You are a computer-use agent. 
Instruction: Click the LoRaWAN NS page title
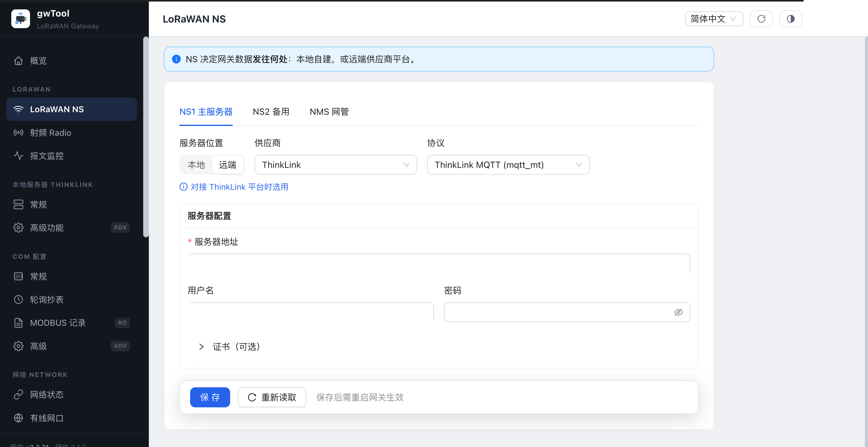pos(194,19)
